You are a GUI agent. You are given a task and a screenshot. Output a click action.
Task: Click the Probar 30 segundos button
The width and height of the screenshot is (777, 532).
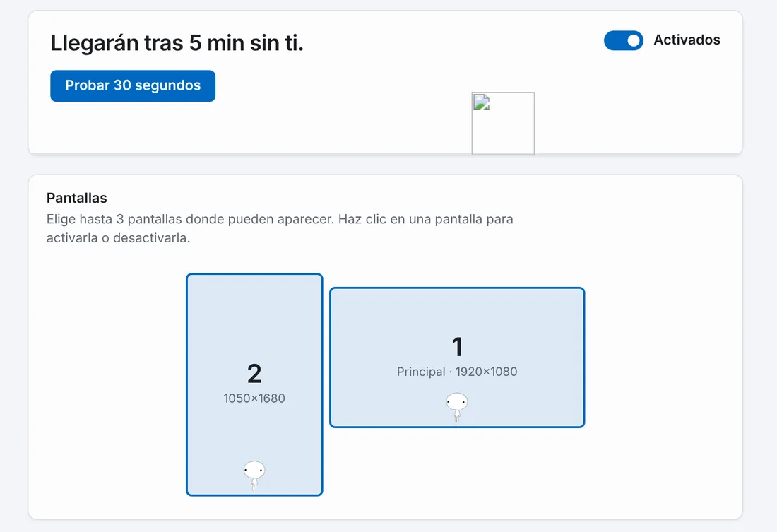pos(133,85)
